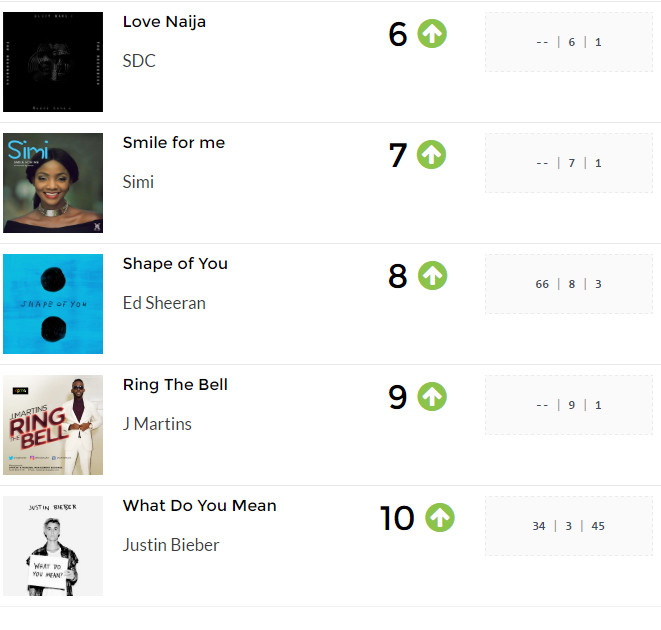Click artist name Ed Sheeran
The width and height of the screenshot is (661, 630).
[164, 303]
